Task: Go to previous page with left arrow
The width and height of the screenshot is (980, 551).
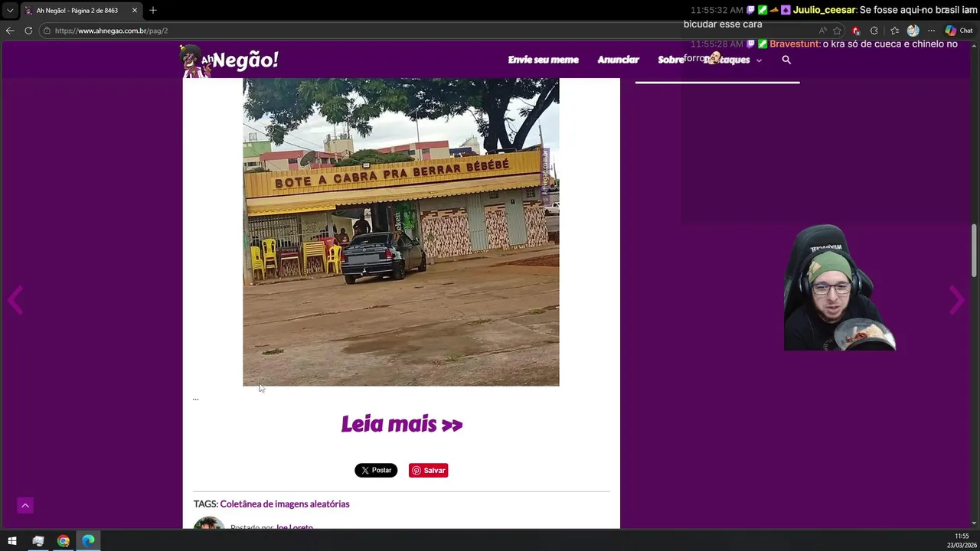Action: [15, 300]
